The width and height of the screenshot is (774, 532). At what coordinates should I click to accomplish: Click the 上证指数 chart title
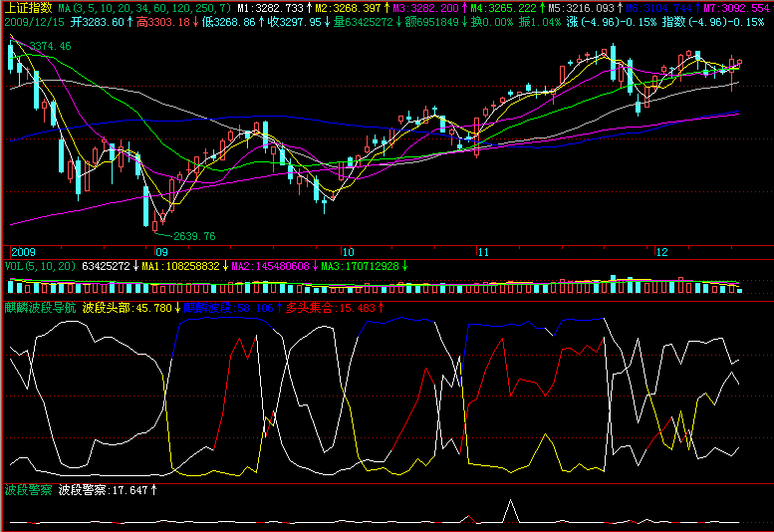28,7
